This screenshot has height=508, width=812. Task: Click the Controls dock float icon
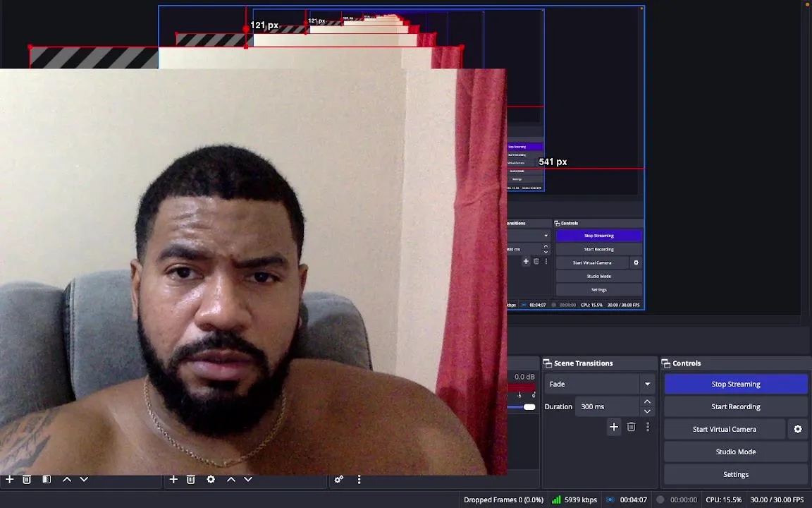tap(666, 363)
